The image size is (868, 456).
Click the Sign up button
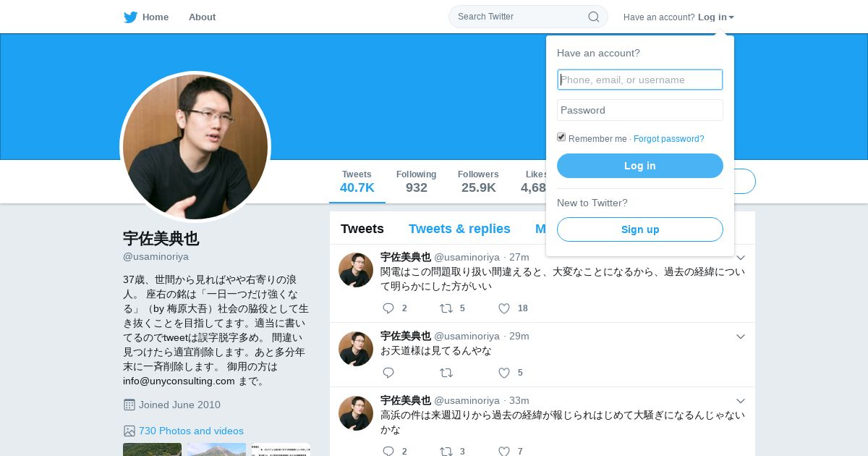640,229
